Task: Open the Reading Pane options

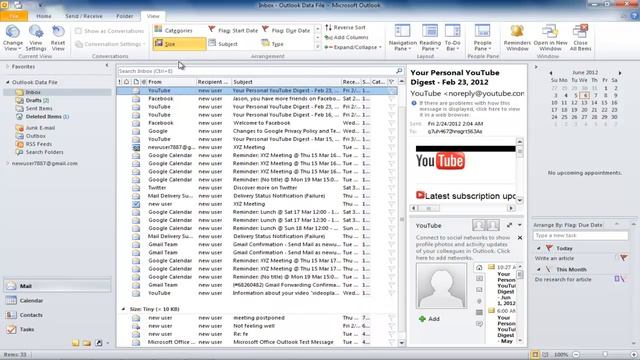Action: (430, 38)
